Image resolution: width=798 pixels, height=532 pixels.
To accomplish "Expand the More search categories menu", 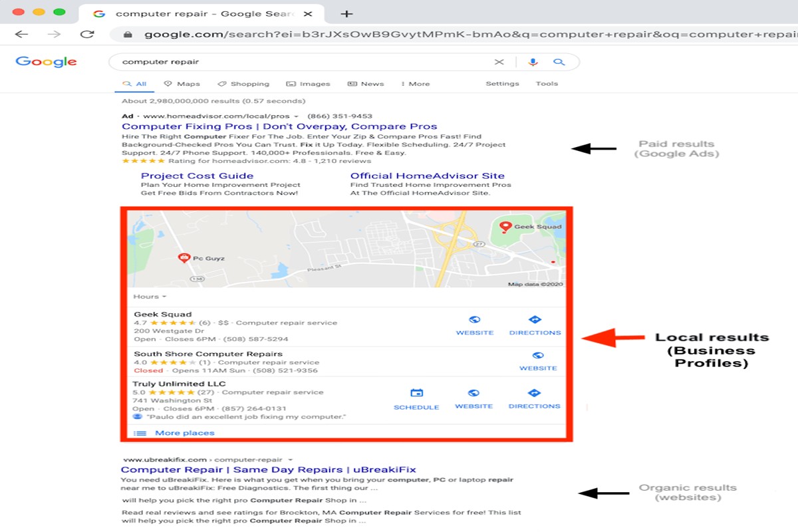I will [x=416, y=84].
